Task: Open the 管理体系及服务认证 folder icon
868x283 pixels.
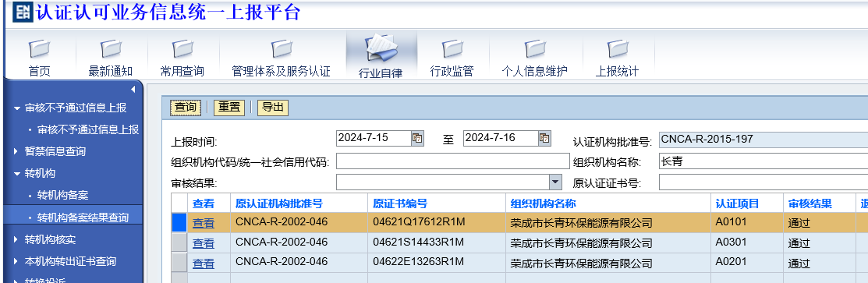Action: coord(281,49)
